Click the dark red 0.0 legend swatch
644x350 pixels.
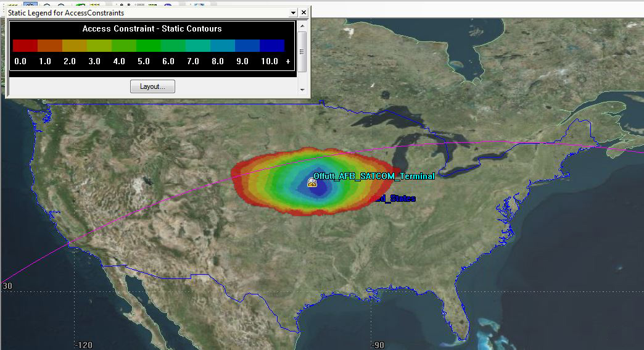pyautogui.click(x=25, y=46)
